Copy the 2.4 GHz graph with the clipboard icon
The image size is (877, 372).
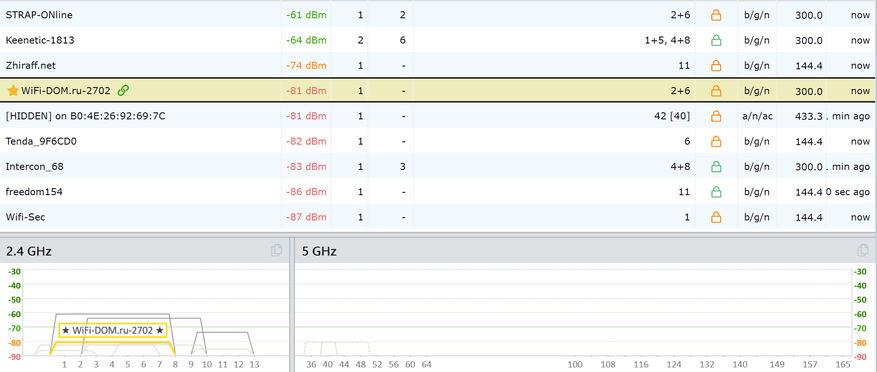point(276,251)
